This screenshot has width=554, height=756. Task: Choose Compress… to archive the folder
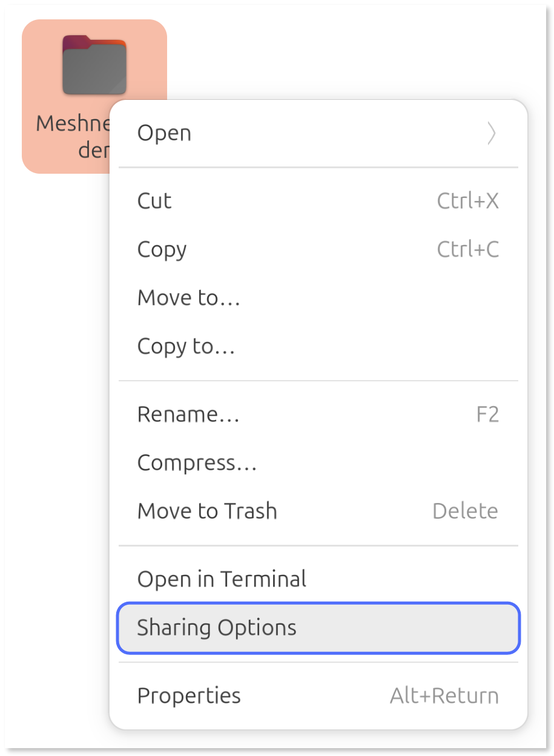point(197,462)
